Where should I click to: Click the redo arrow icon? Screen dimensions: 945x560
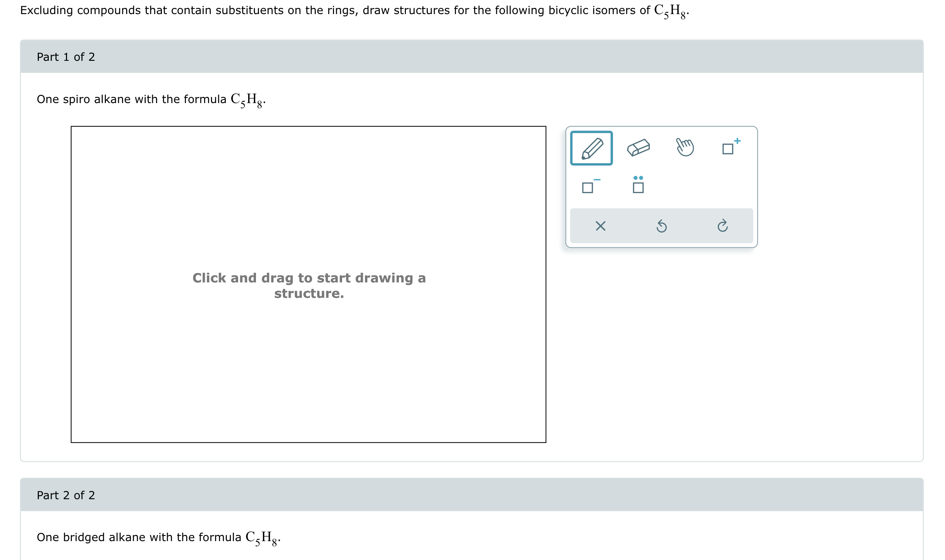coord(723,226)
